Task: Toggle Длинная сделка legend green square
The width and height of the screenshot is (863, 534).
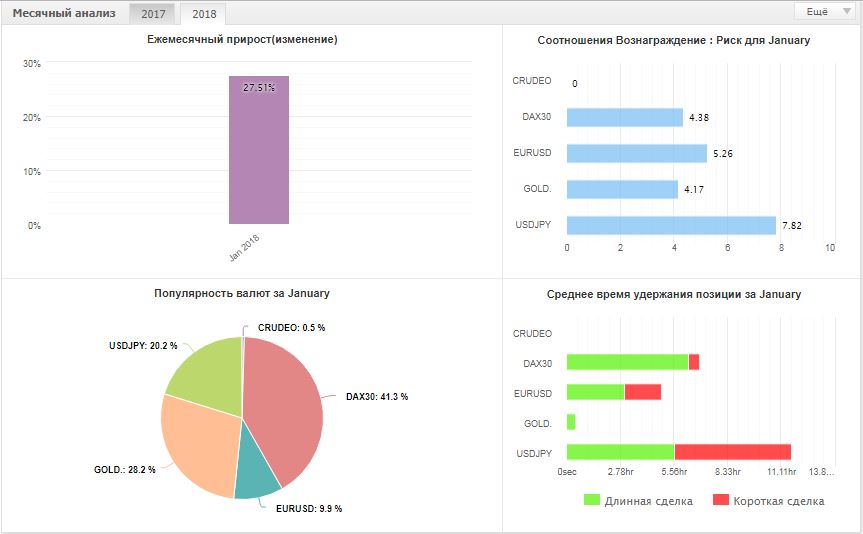Action: pyautogui.click(x=592, y=500)
